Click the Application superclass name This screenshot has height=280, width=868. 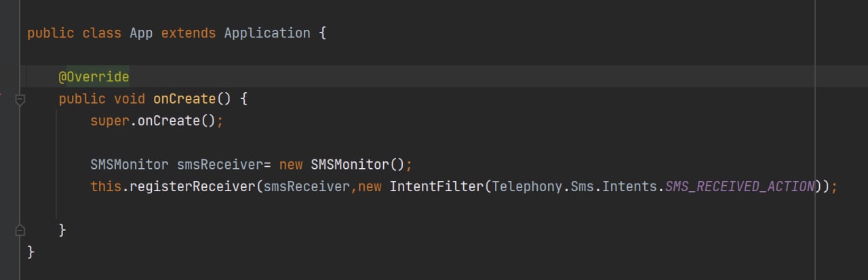267,33
